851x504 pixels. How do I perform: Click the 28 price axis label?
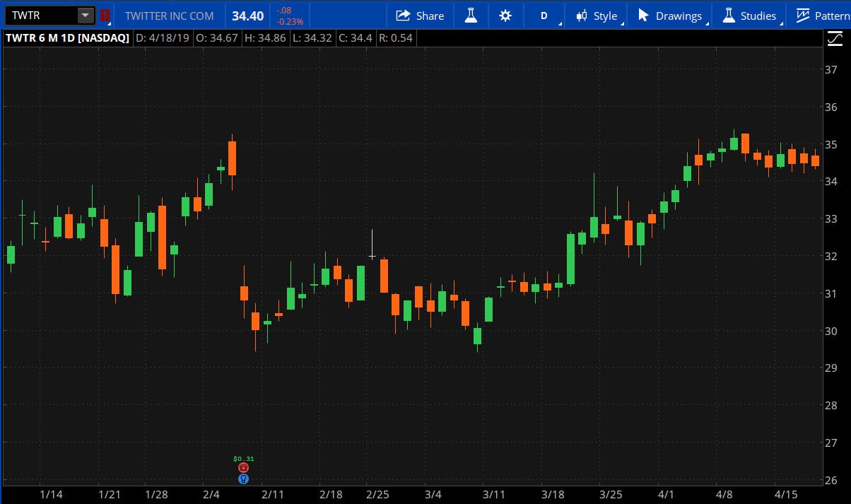coord(831,406)
